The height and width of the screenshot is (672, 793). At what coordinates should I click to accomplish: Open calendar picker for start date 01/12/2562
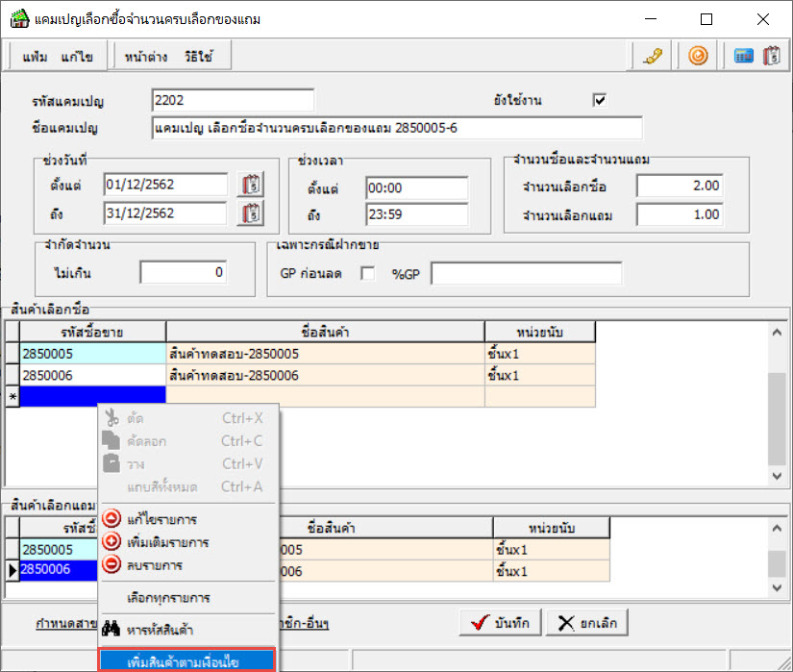tap(250, 185)
